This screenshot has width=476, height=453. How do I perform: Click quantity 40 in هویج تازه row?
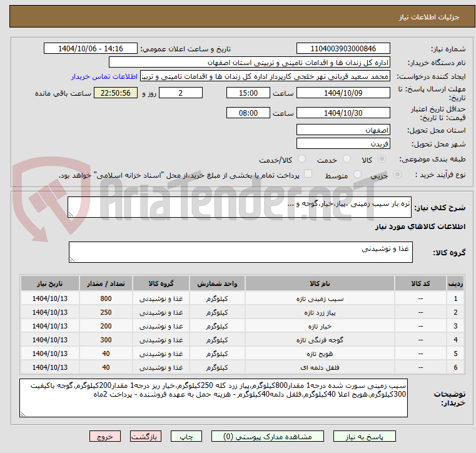coord(106,354)
